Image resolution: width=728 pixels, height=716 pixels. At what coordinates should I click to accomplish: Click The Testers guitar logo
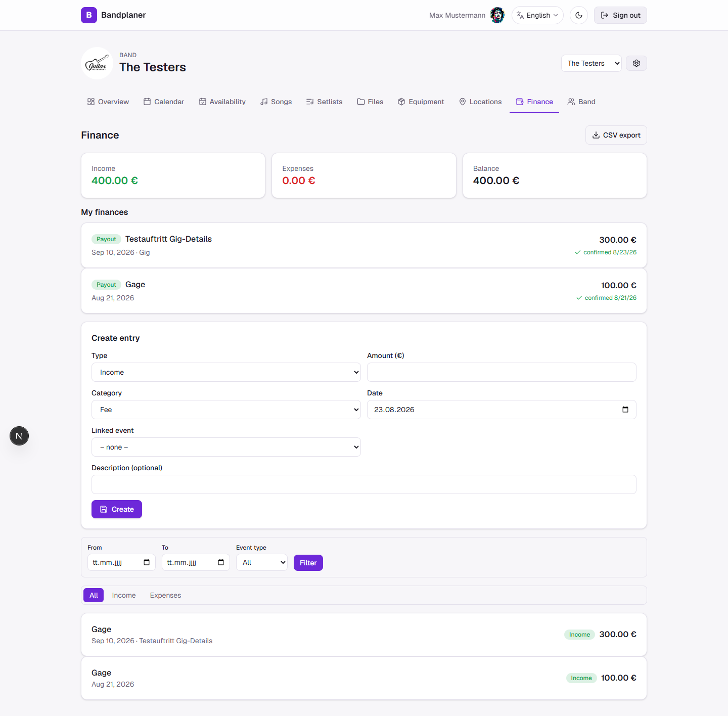click(x=97, y=63)
